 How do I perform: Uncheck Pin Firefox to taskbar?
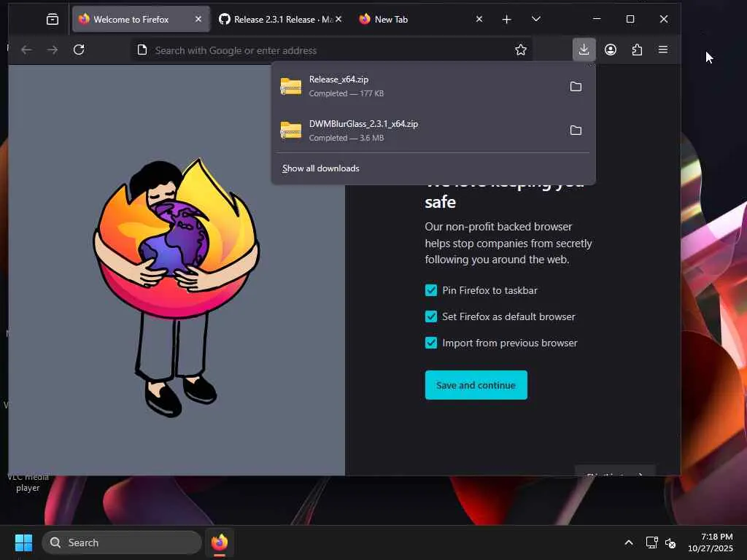pos(431,290)
